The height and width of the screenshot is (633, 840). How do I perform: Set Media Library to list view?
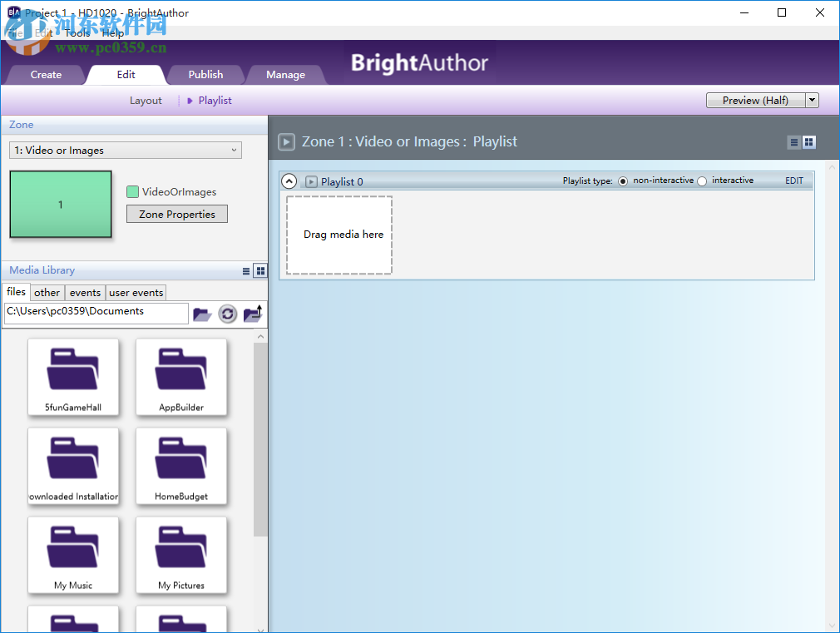pos(246,271)
